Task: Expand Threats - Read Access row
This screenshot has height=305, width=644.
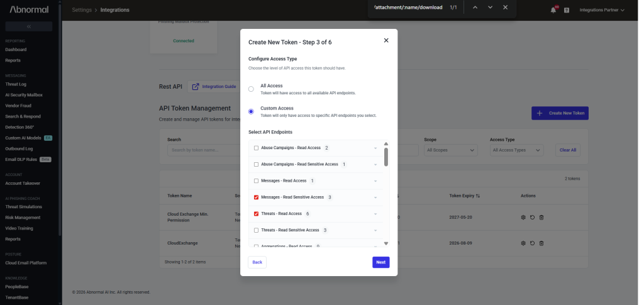Action: click(x=375, y=214)
